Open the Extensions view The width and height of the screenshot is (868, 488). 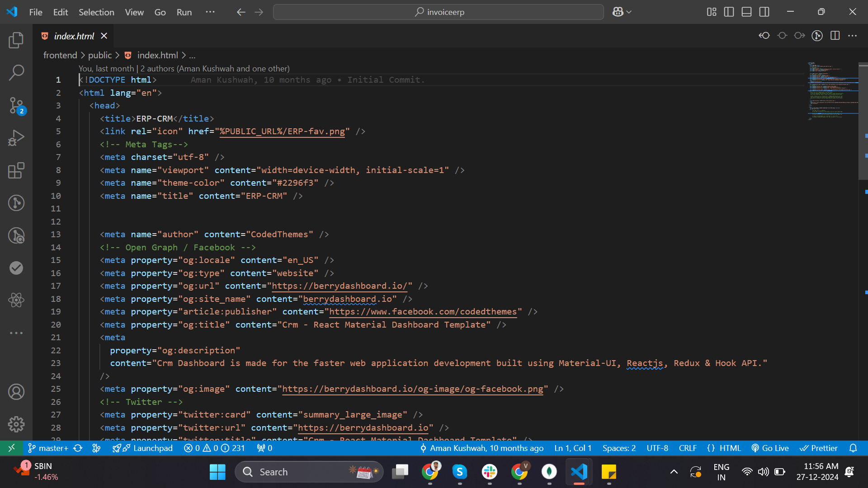point(16,170)
